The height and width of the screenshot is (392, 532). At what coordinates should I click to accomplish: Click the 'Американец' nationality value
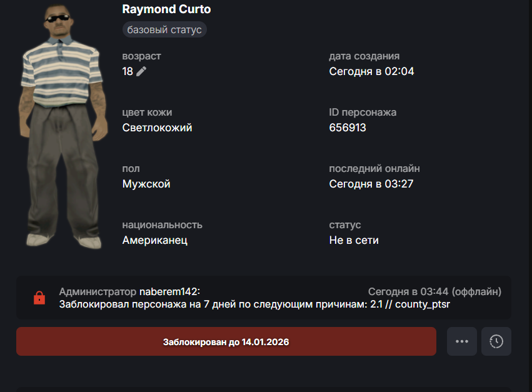tap(154, 240)
